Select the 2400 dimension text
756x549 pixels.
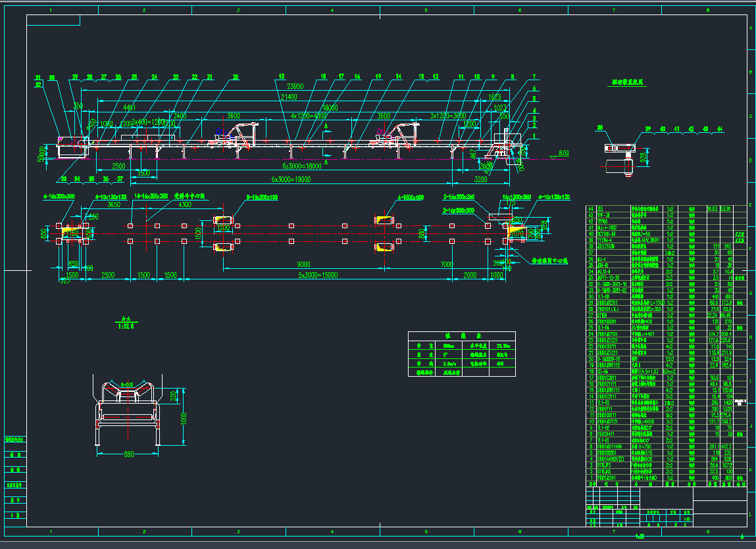click(180, 116)
